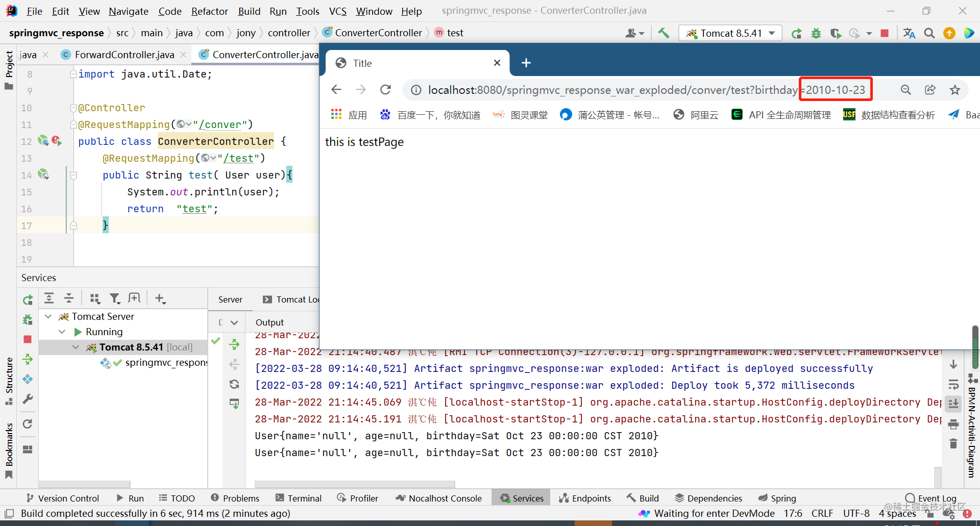Open the Services filter icon

115,298
